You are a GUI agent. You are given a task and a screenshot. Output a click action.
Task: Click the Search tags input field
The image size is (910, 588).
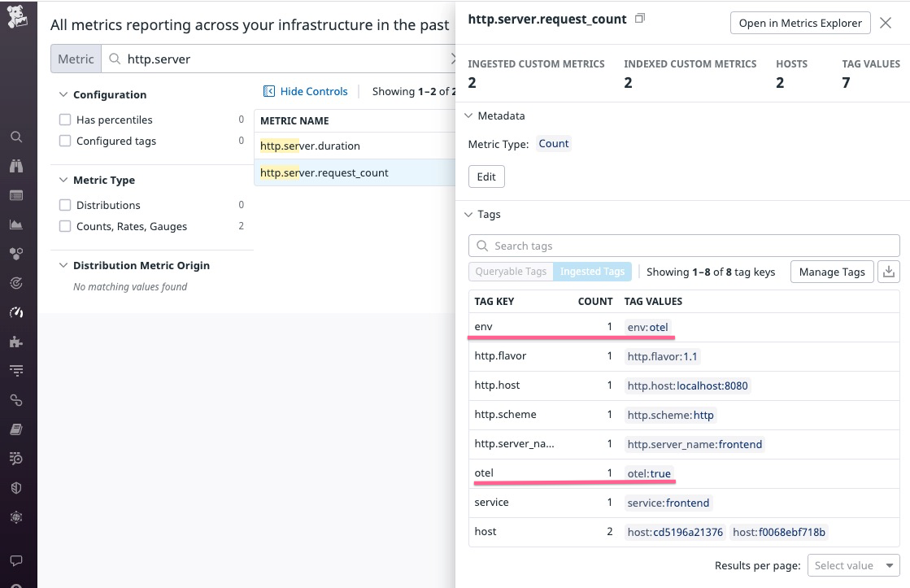pos(684,246)
